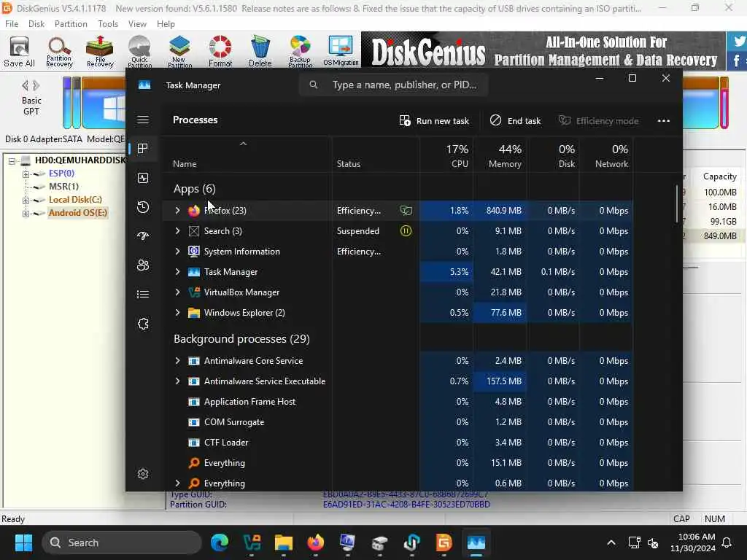Expand the ESP(0) partition tree node
Viewport: 747px width, 560px height.
(26, 174)
